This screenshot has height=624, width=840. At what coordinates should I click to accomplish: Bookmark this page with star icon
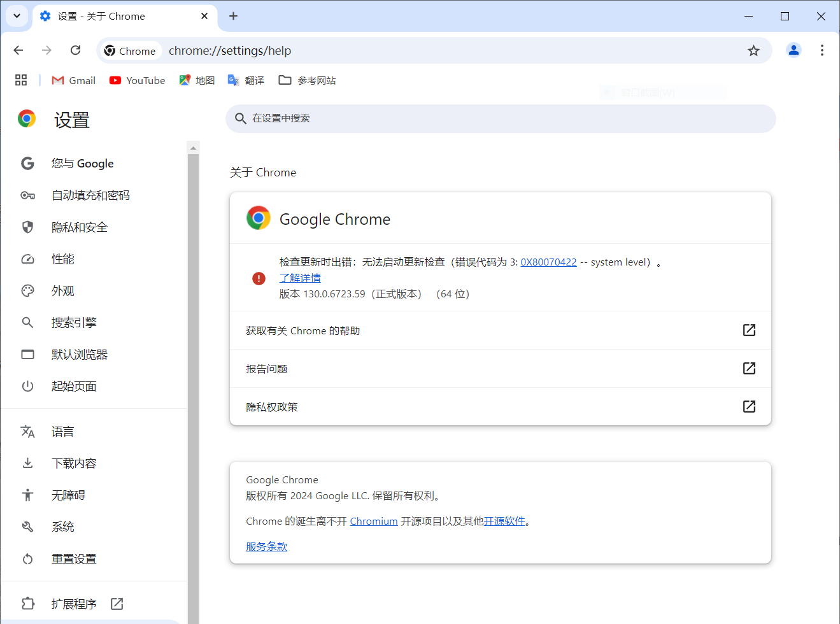tap(753, 51)
